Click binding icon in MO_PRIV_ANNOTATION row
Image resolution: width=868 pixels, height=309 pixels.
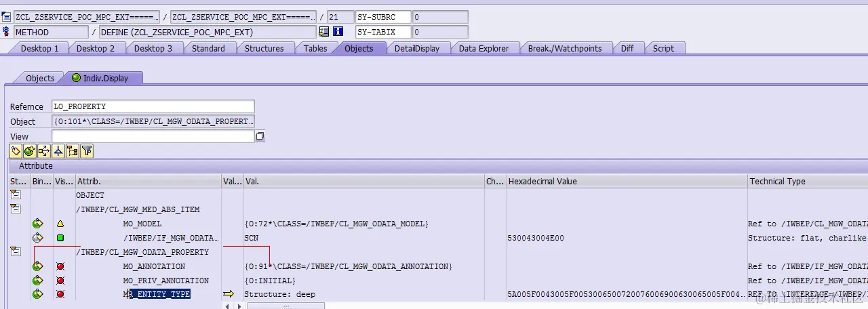[38, 281]
